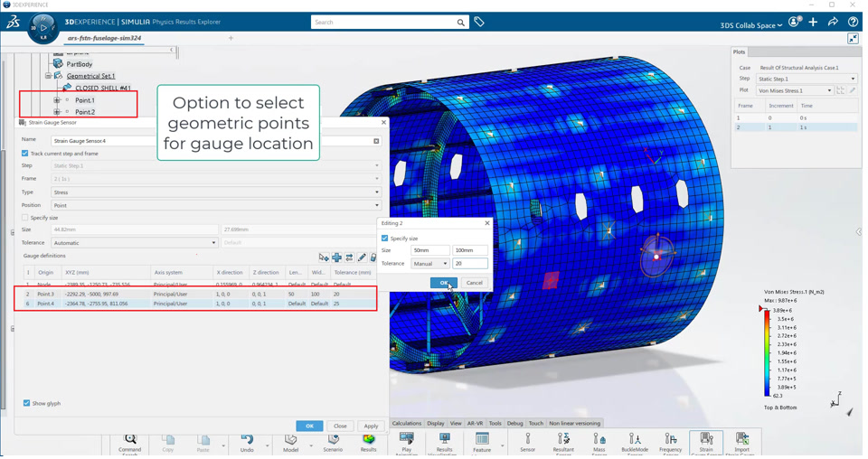
Task: Click Close in Strain Gauge Sensor dialog
Action: (x=340, y=426)
